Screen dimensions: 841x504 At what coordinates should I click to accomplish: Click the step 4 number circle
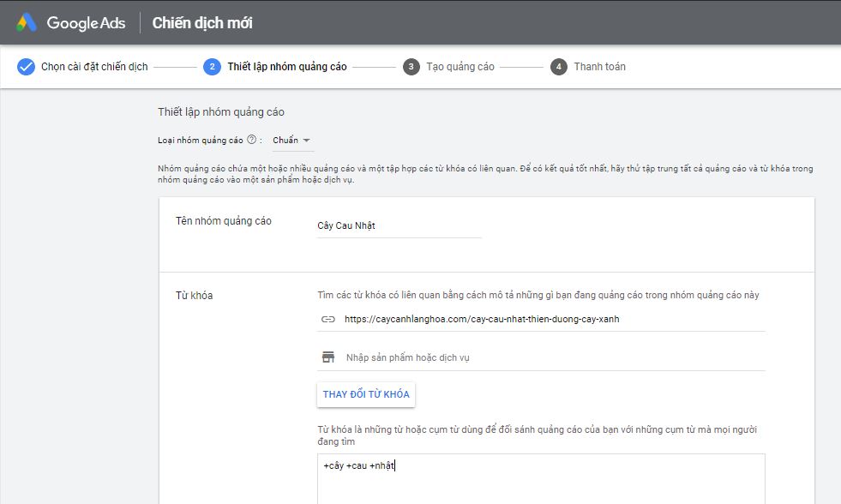coord(559,67)
